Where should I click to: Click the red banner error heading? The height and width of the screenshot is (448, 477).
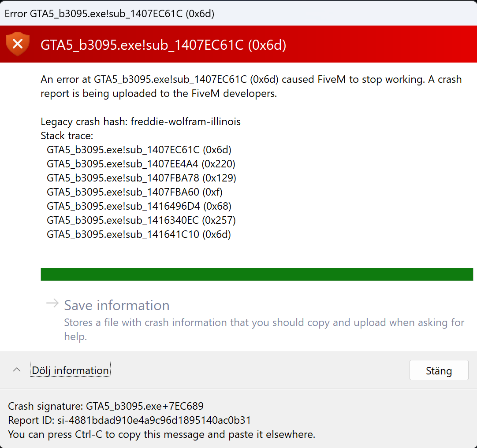(x=164, y=45)
